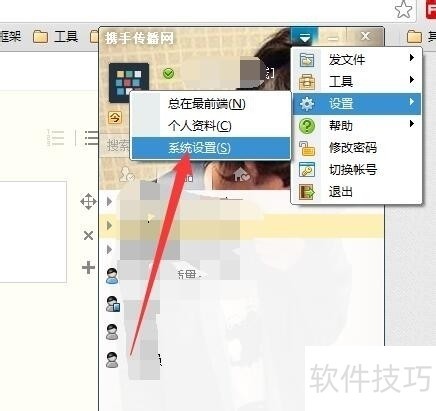
Task: Expand the 设置 submenu arrow
Action: click(412, 102)
